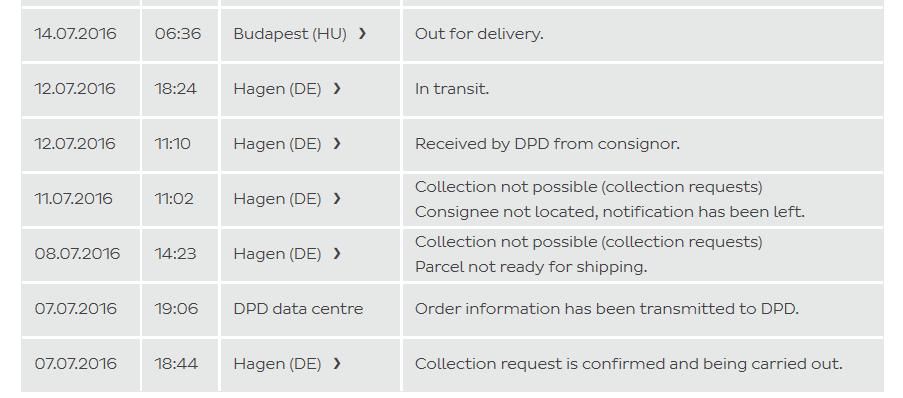This screenshot has width=903, height=398.
Task: Click Order information has been transmitted text
Action: (x=607, y=309)
